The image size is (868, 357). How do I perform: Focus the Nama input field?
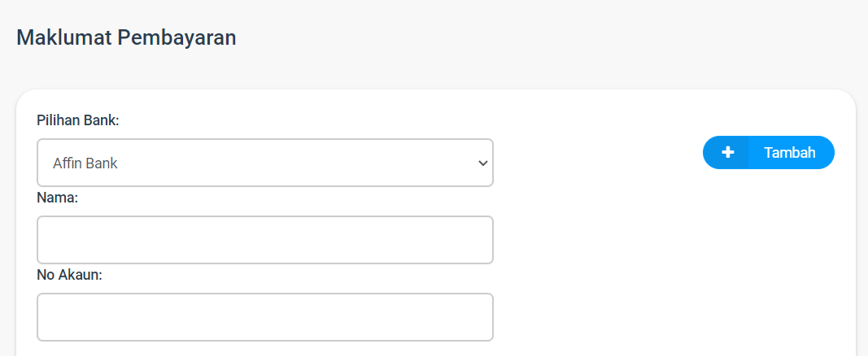pyautogui.click(x=265, y=240)
